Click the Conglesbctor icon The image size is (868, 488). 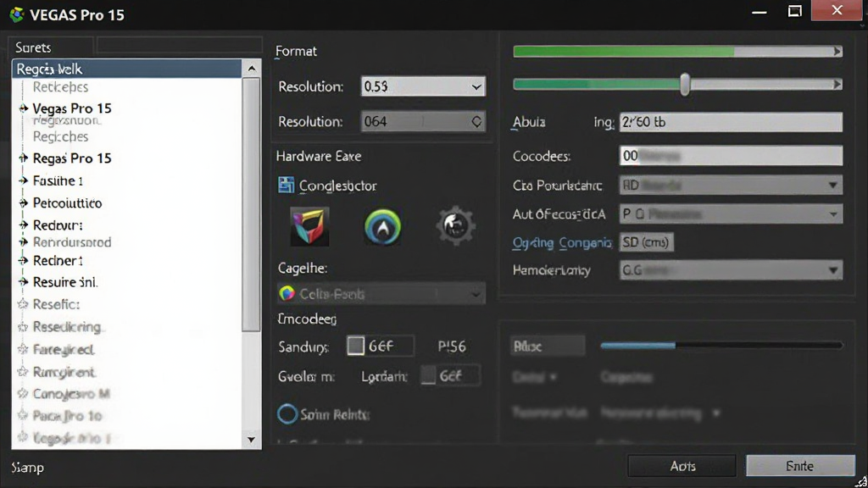point(287,185)
